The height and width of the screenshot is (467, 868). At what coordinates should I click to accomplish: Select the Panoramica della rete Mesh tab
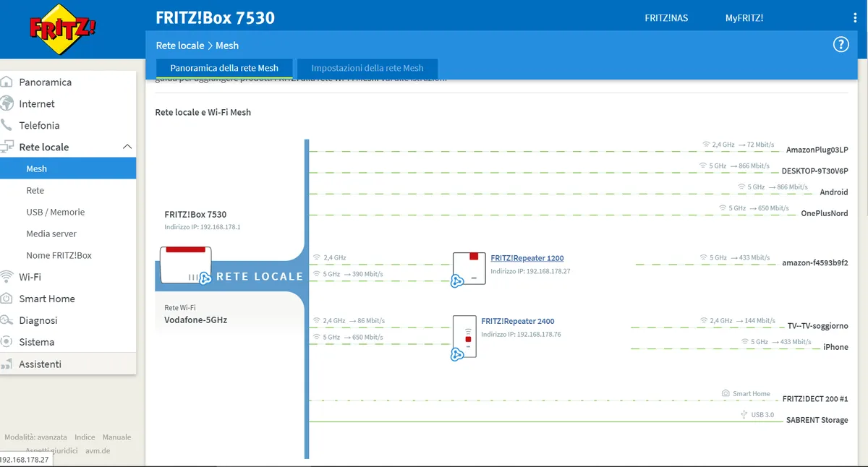pyautogui.click(x=224, y=68)
